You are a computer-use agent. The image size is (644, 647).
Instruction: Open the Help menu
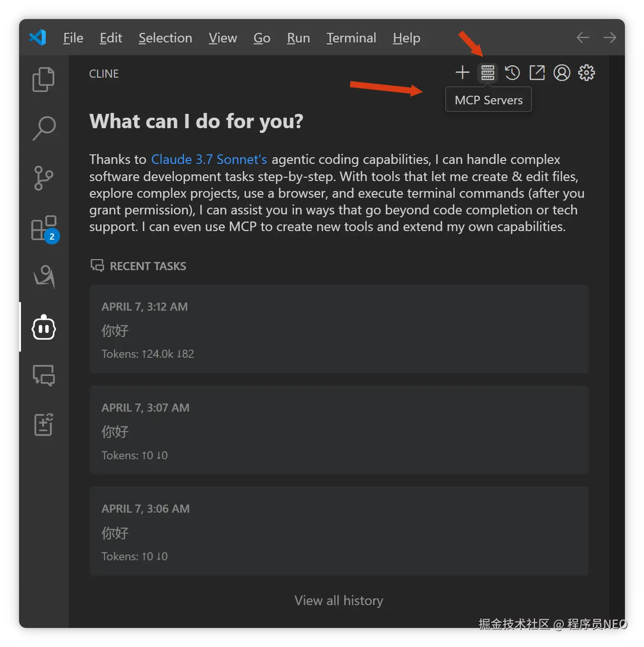(407, 38)
